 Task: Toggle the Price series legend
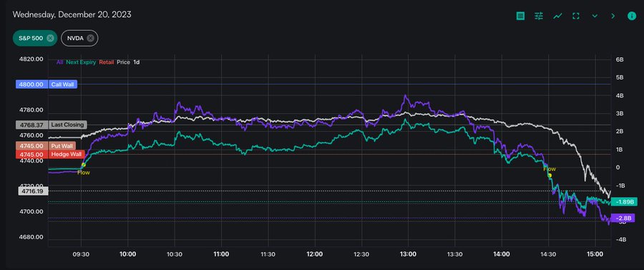pos(123,62)
